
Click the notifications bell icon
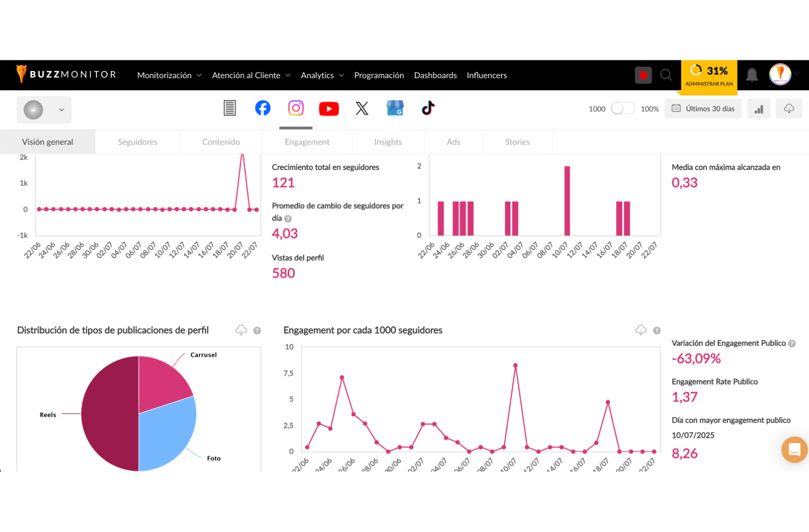point(752,75)
